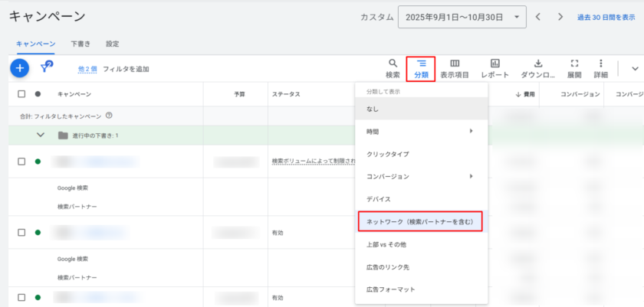Open the filter funnel icon
644x307 pixels.
coord(46,68)
